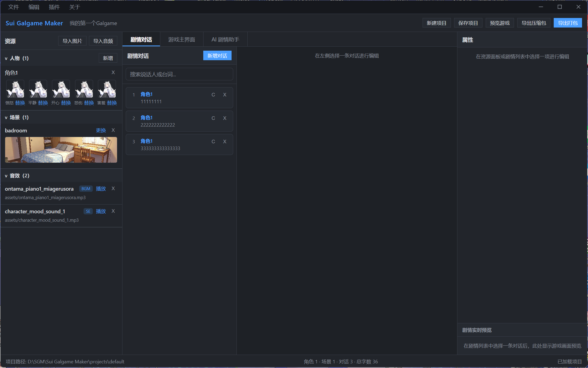Select the badroom scene thumbnail
This screenshot has height=368, width=588.
[x=61, y=150]
